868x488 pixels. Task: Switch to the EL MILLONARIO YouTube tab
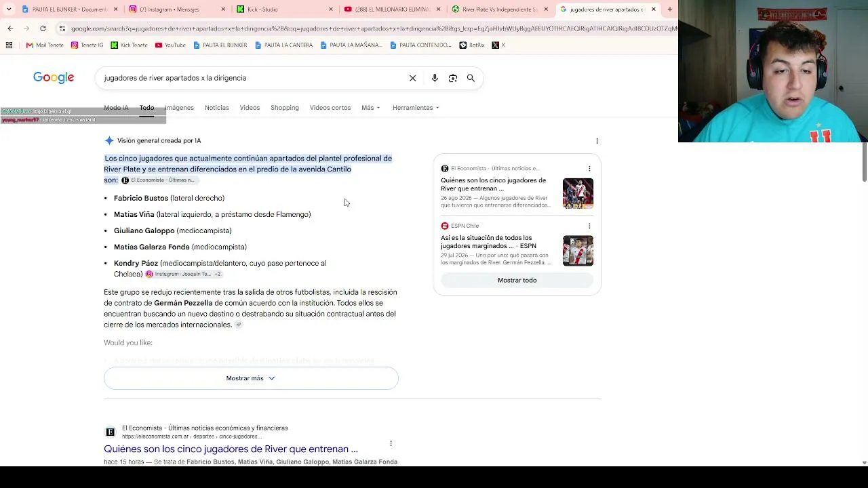(x=392, y=9)
